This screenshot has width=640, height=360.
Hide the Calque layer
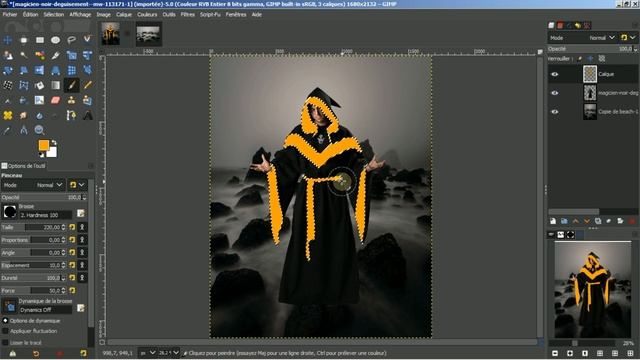[x=555, y=74]
